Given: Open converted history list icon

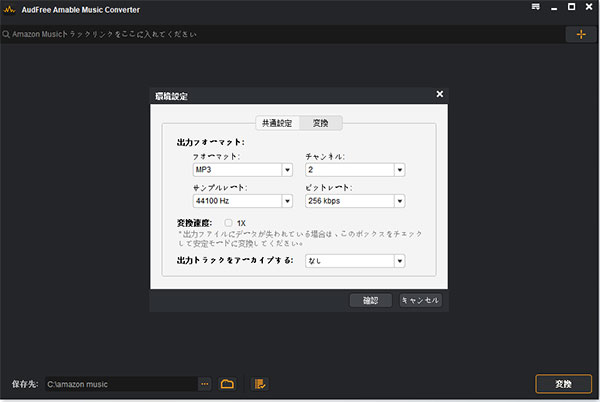Looking at the screenshot, I should [260, 384].
